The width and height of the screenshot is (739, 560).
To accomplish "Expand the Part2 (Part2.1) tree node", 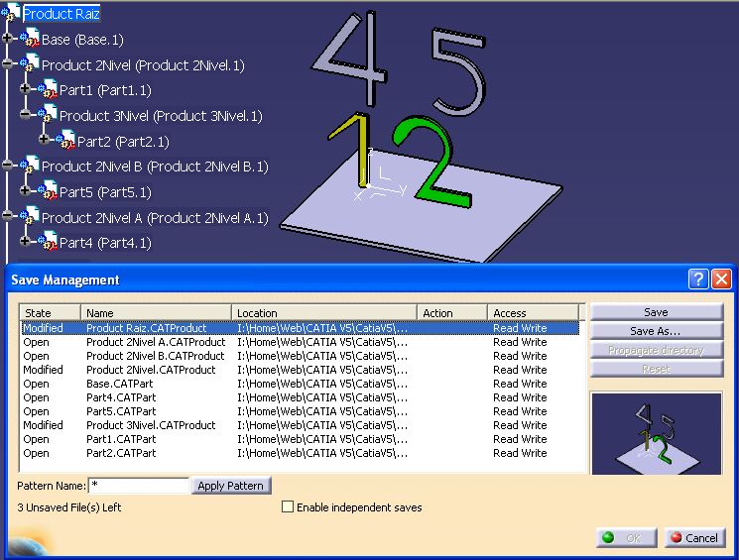I will click(x=44, y=139).
